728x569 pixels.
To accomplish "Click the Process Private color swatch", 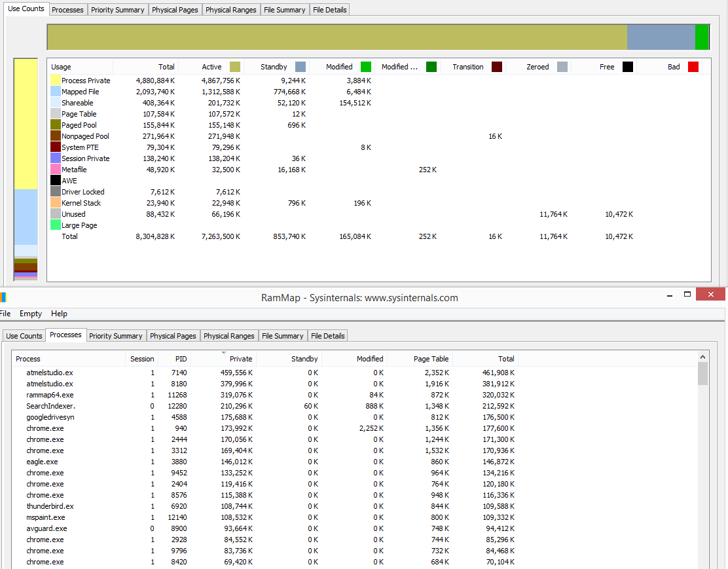I will point(56,80).
